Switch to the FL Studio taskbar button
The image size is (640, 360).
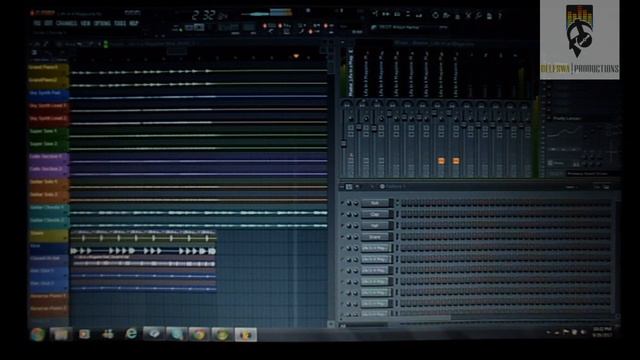click(245, 334)
